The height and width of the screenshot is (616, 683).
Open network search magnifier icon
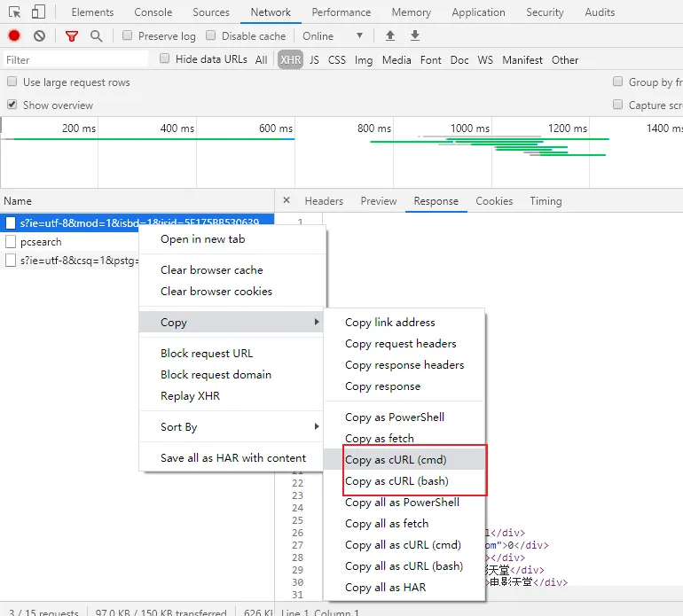97,36
